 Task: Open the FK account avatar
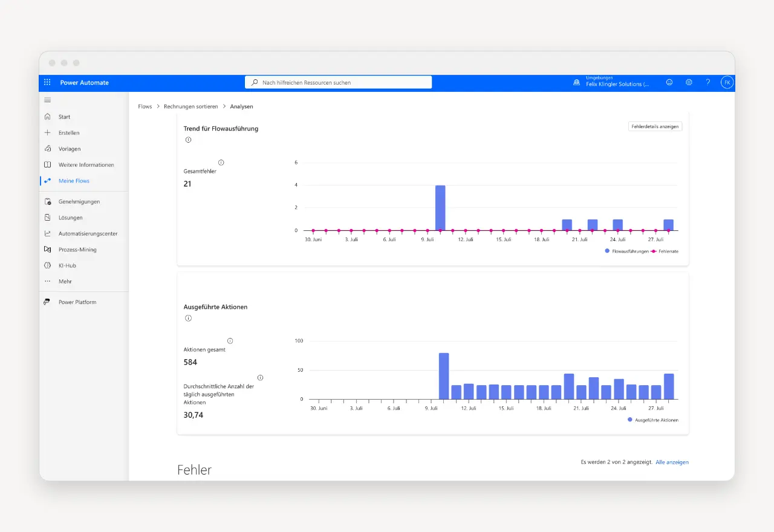tap(727, 83)
